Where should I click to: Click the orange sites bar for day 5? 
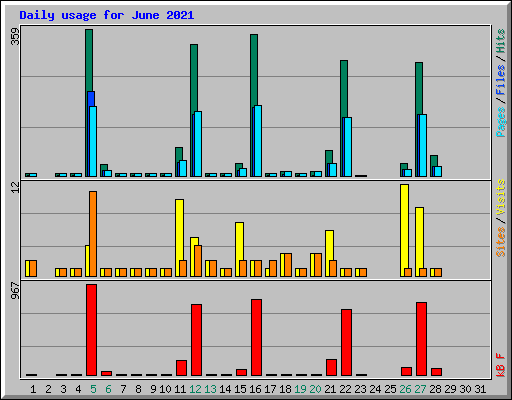click(93, 234)
